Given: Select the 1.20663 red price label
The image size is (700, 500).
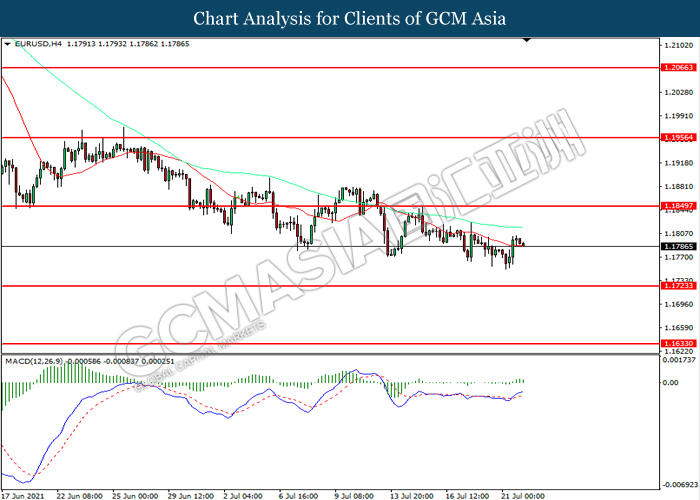Looking at the screenshot, I should (x=678, y=67).
